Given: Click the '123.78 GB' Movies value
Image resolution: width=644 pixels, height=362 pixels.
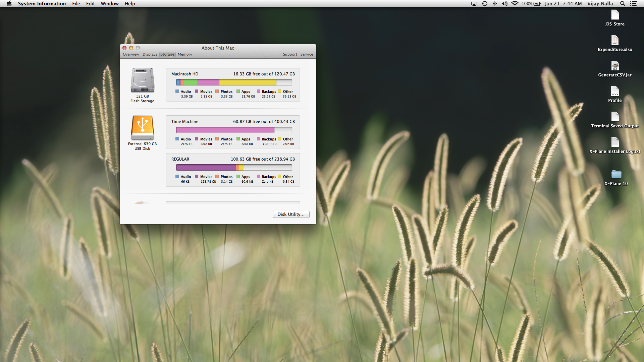Looking at the screenshot, I should coord(208,182).
